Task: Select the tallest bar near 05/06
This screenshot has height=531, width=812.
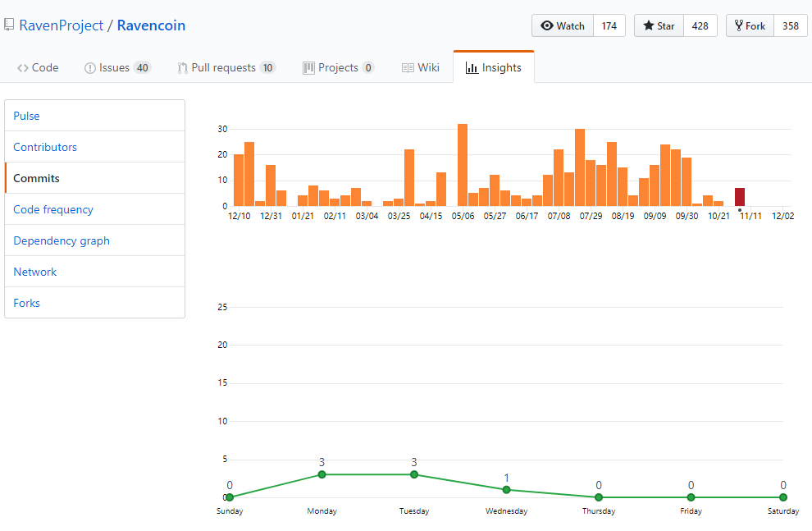Action: [x=463, y=165]
